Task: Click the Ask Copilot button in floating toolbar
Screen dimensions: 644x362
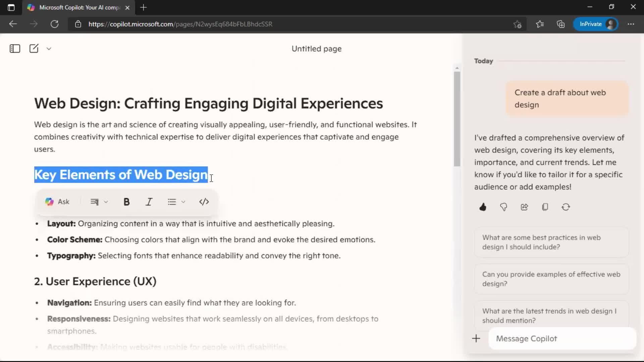Action: point(57,202)
